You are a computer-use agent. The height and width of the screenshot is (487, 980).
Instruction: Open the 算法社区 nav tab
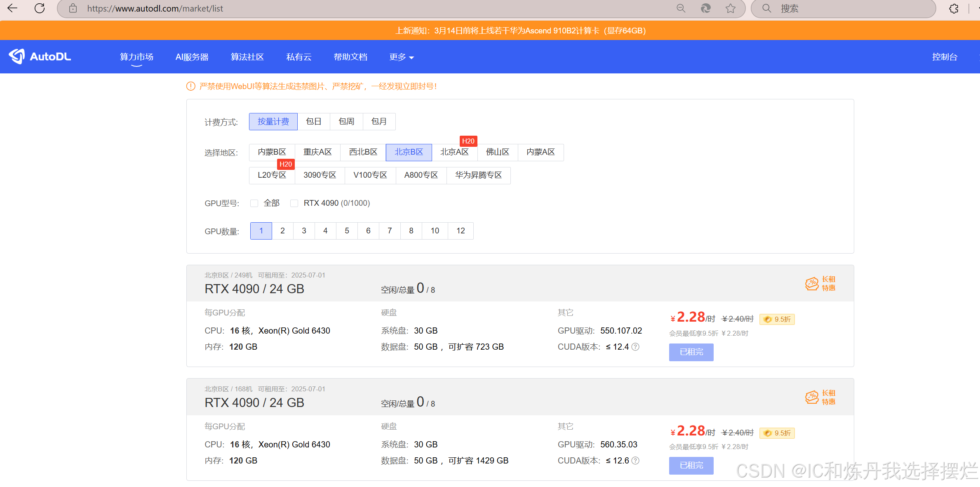(x=247, y=57)
